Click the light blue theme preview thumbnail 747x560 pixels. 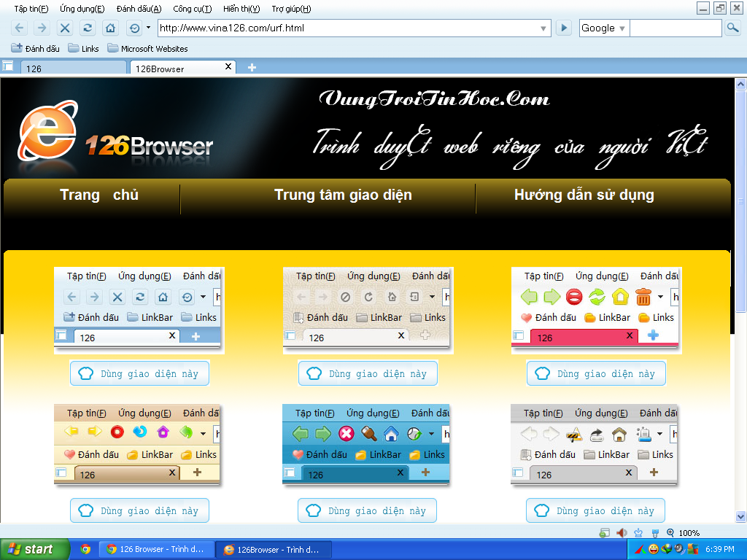pos(139,310)
